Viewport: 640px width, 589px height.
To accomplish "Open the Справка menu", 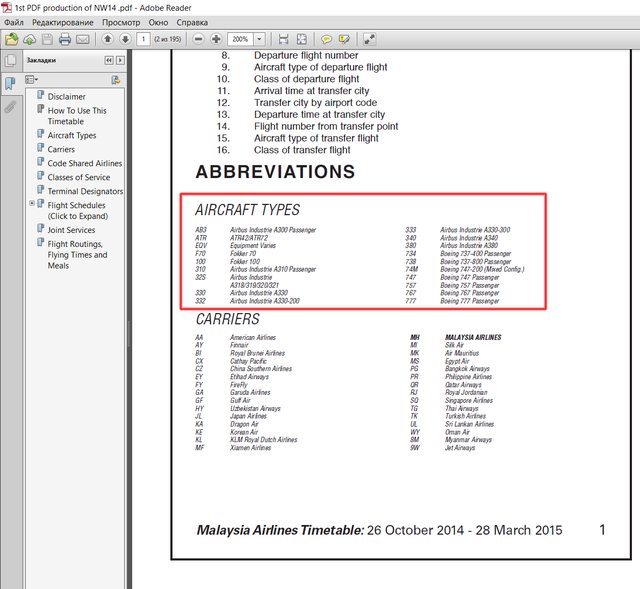I will click(x=192, y=22).
